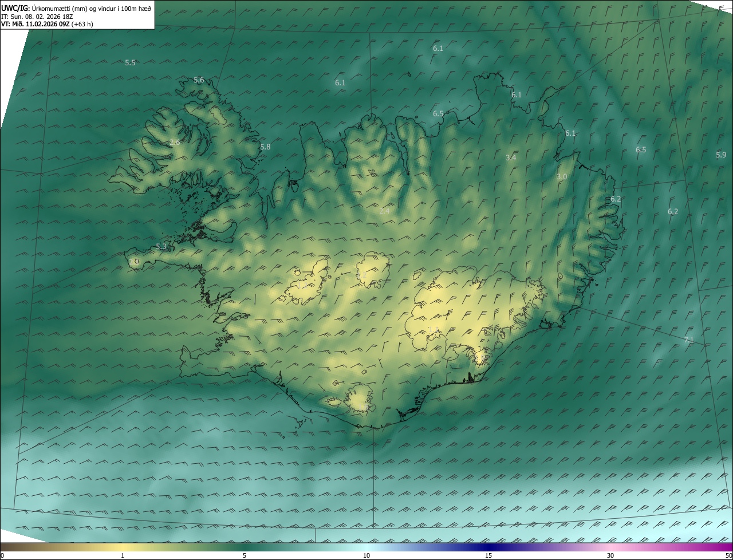
Task: Click the 3.4 value label
Action: (x=511, y=157)
